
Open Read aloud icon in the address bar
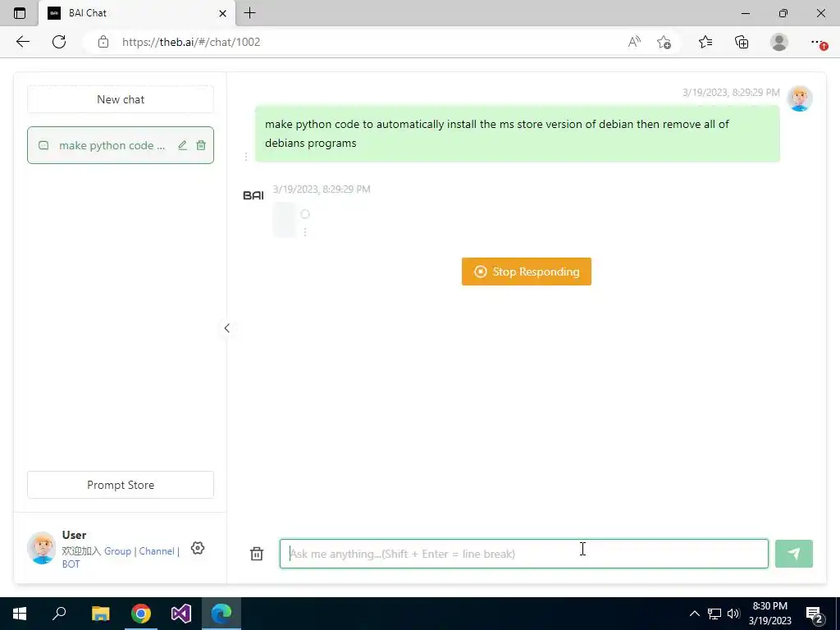point(634,42)
